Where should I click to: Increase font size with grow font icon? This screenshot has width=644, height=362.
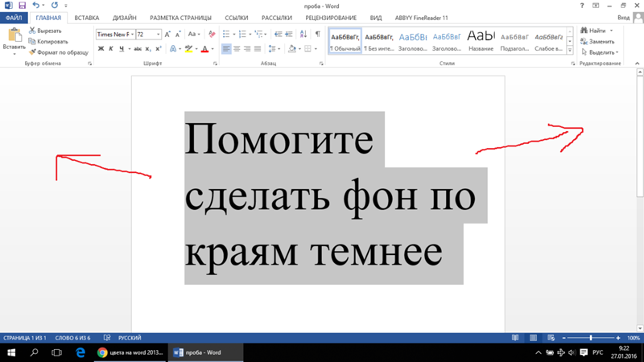pos(167,35)
